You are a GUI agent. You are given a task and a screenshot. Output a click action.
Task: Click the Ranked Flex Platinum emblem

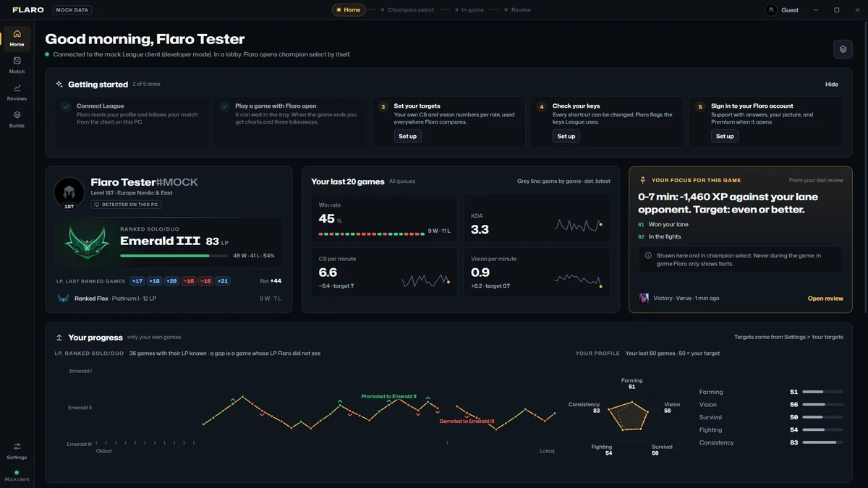tap(63, 298)
